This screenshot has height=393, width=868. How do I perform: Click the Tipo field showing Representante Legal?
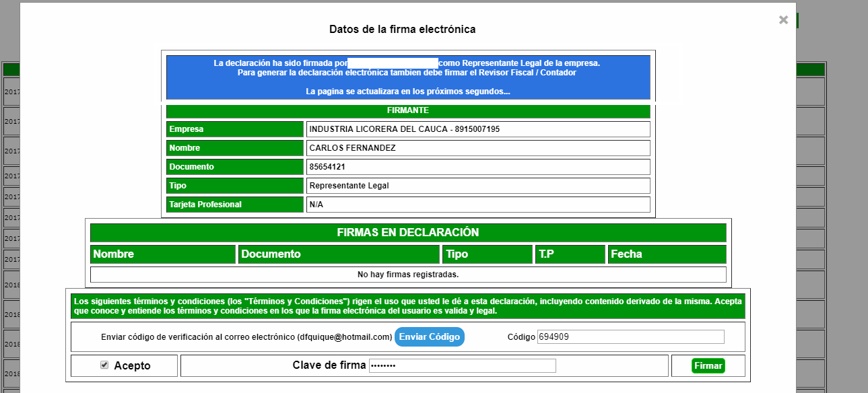478,185
